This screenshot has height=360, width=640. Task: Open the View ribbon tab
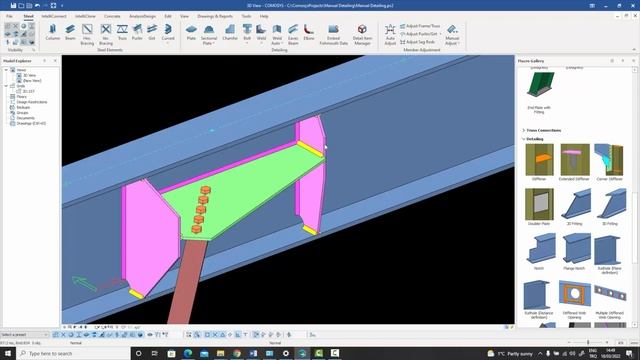click(x=184, y=16)
